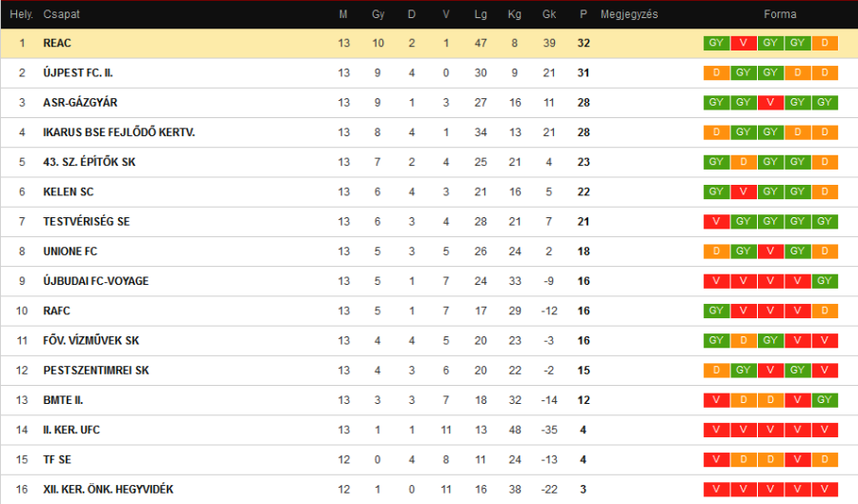This screenshot has height=504, width=858.
Task: Click the green GY badge in ÚJBUDAI FC-VOYAGE's form
Action: (x=825, y=281)
